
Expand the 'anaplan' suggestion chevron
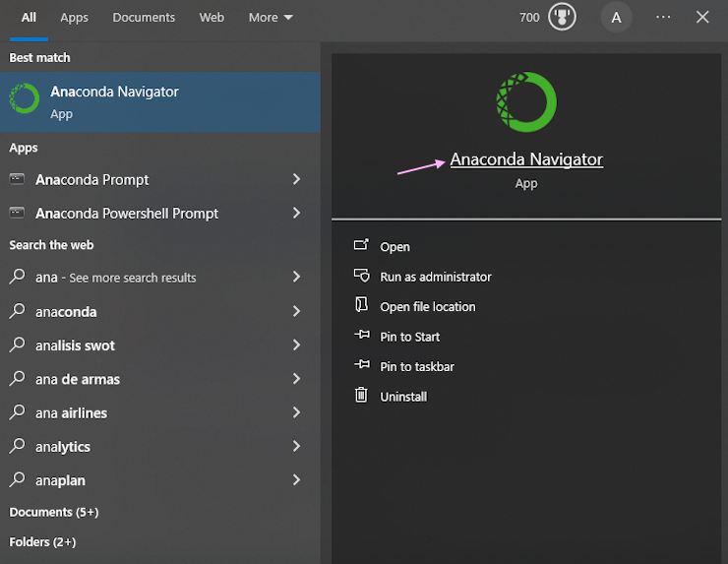pos(296,480)
